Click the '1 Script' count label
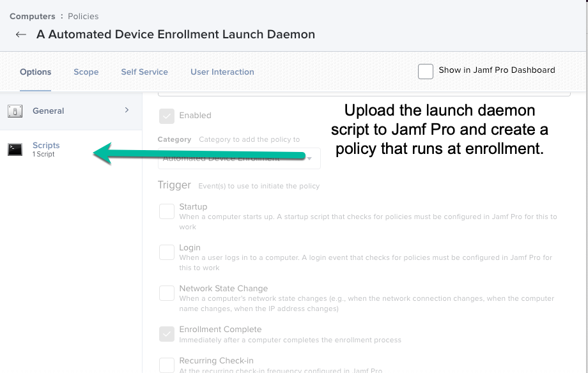The width and height of the screenshot is (588, 373). coord(43,154)
